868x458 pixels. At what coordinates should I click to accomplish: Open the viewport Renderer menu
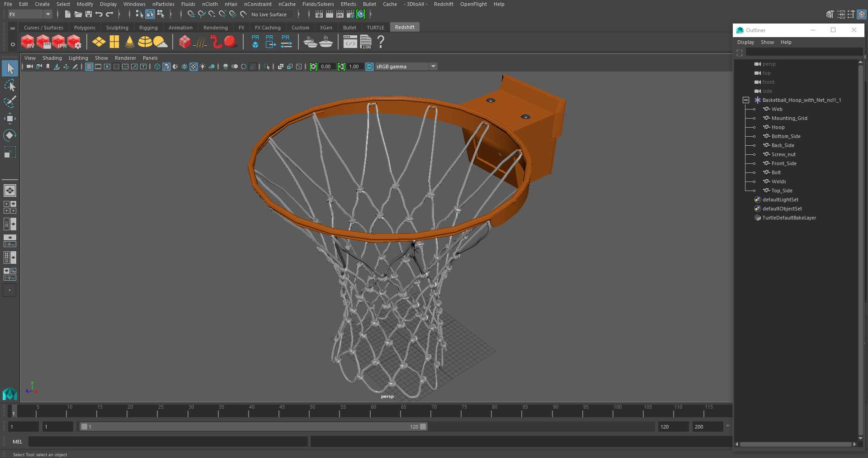pos(125,58)
